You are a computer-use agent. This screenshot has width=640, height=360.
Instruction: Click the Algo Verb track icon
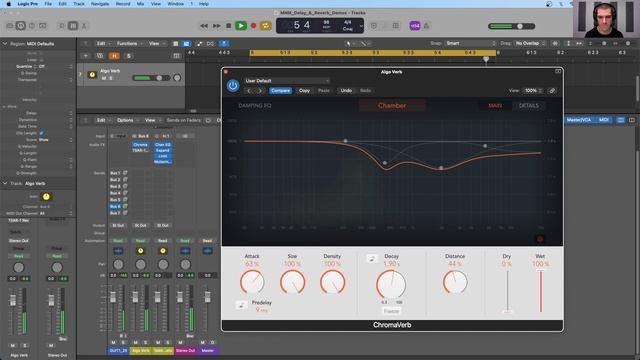tap(92, 75)
